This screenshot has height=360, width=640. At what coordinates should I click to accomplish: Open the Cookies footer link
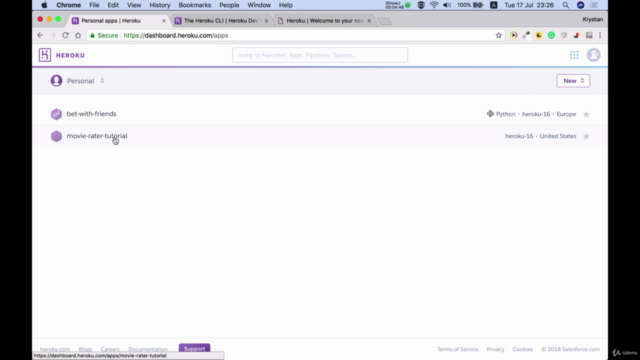point(522,349)
